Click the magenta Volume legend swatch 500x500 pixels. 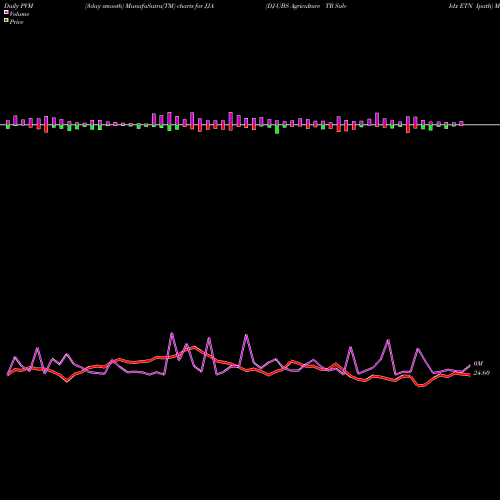6,12
